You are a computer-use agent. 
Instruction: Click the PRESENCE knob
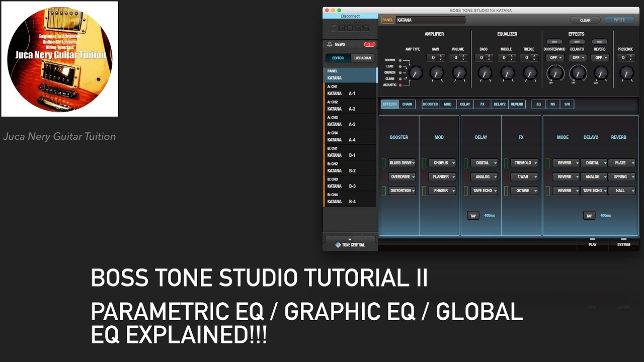(626, 73)
